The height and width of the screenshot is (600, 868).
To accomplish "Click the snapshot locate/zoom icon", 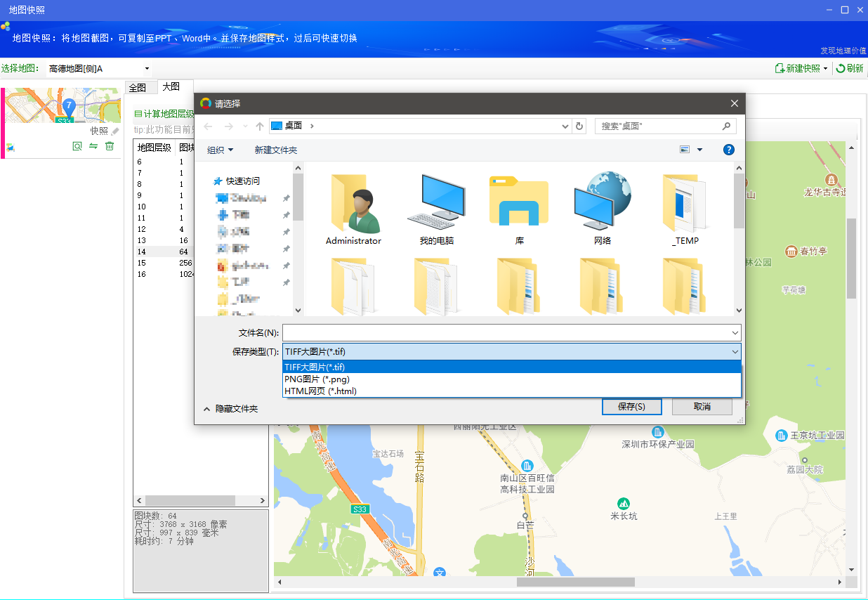I will (77, 146).
